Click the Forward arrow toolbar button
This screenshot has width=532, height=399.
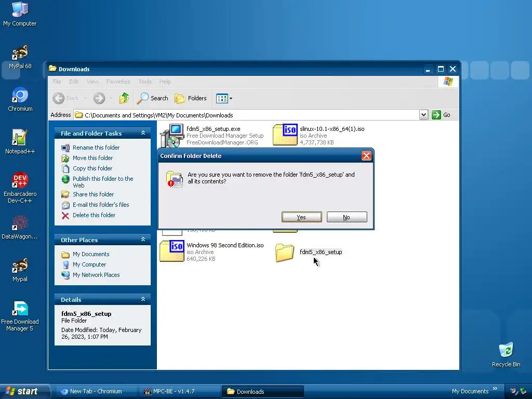pos(99,98)
